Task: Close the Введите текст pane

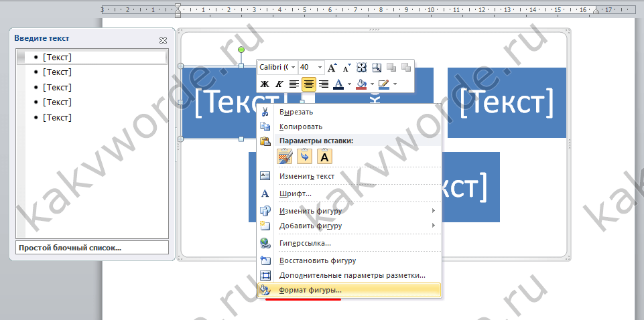Action: 163,40
